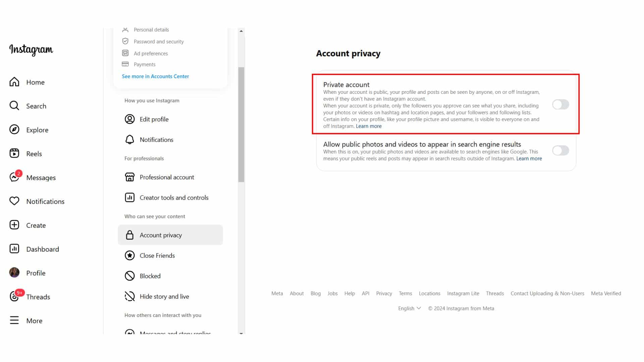Open the Blocked users settings
Screen dimensions: 644x362
[150, 276]
